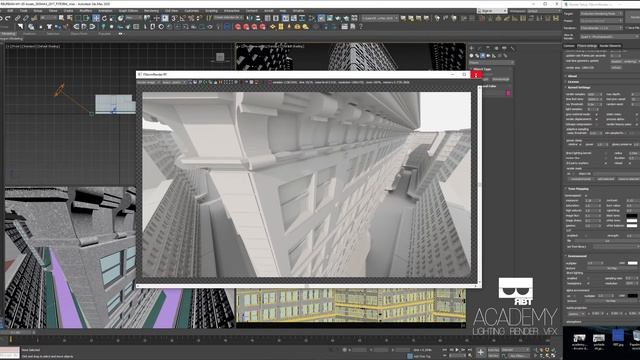
Task: Toggle the Percent Snap icon
Action: tap(191, 18)
